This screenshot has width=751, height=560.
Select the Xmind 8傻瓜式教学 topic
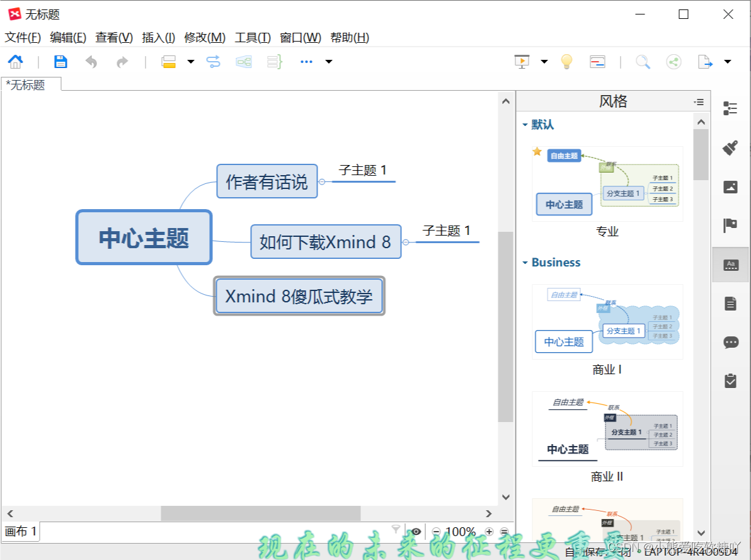tap(299, 296)
